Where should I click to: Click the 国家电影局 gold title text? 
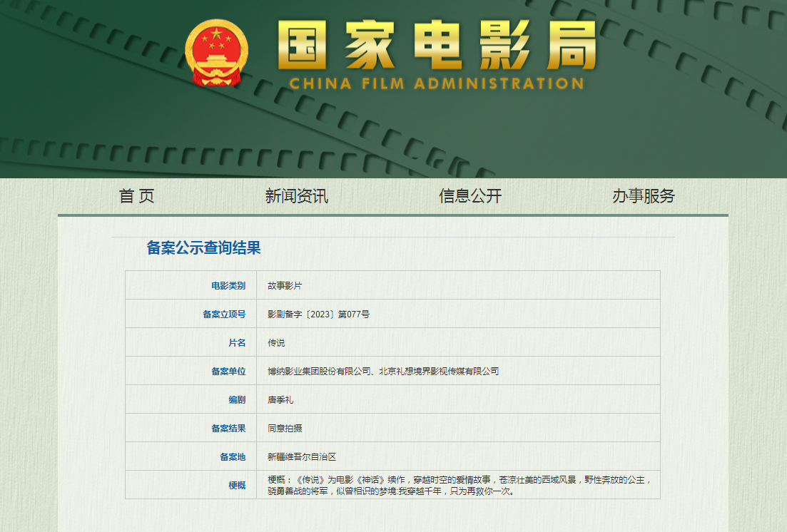[436, 46]
